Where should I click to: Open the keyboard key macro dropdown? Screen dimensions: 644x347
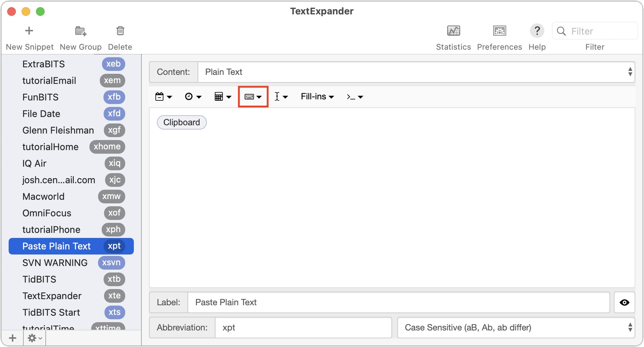(x=253, y=96)
